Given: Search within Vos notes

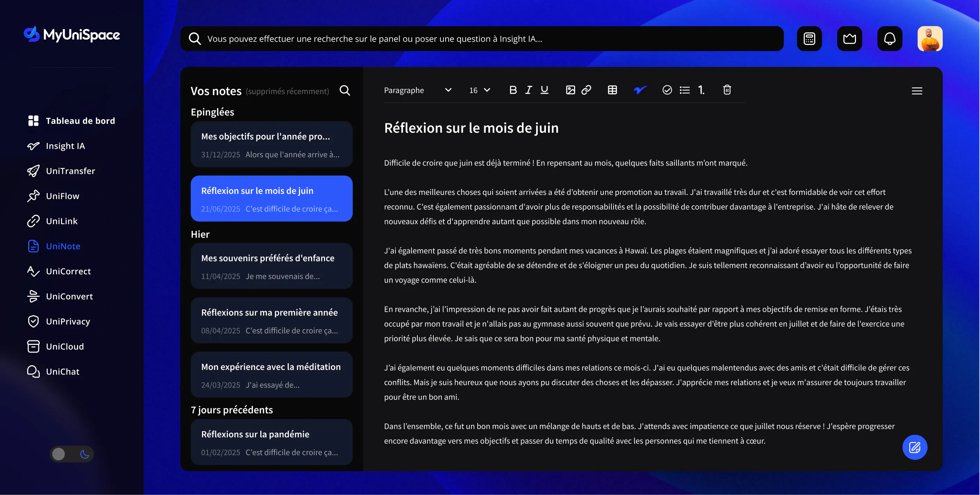Looking at the screenshot, I should 345,90.
